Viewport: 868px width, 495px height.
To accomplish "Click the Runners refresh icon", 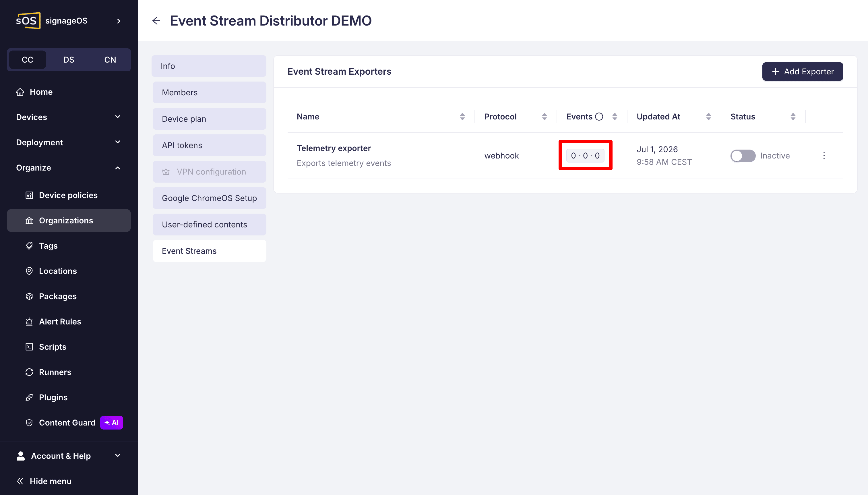I will click(x=29, y=372).
